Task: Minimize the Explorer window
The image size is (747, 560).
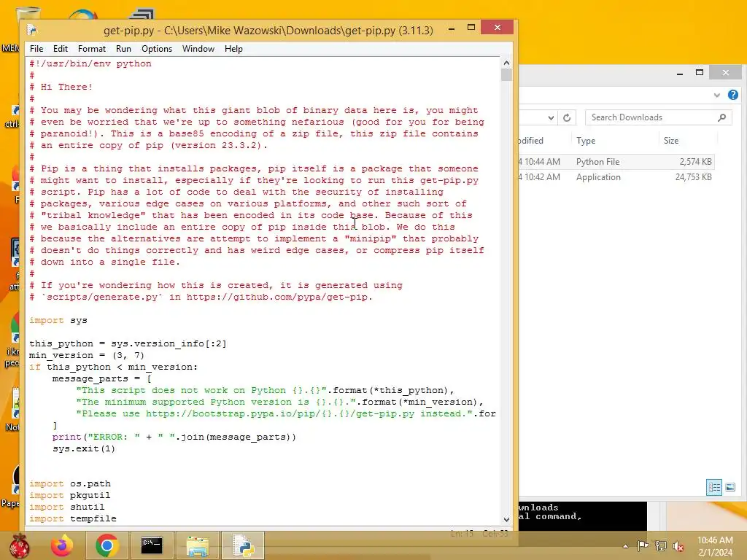Action: click(x=680, y=73)
